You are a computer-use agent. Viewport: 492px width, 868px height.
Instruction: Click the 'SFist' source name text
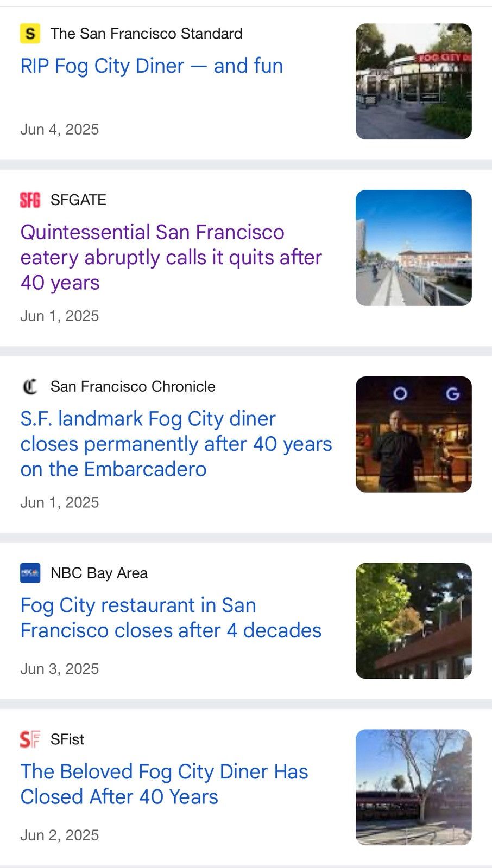click(x=67, y=739)
